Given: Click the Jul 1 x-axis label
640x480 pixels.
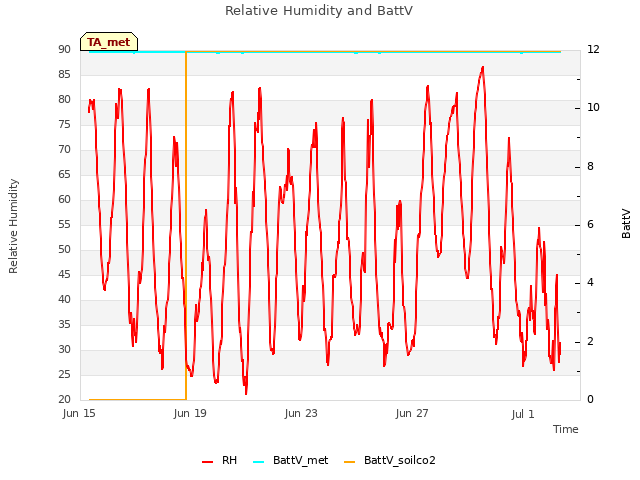Looking at the screenshot, I should pos(523,414).
